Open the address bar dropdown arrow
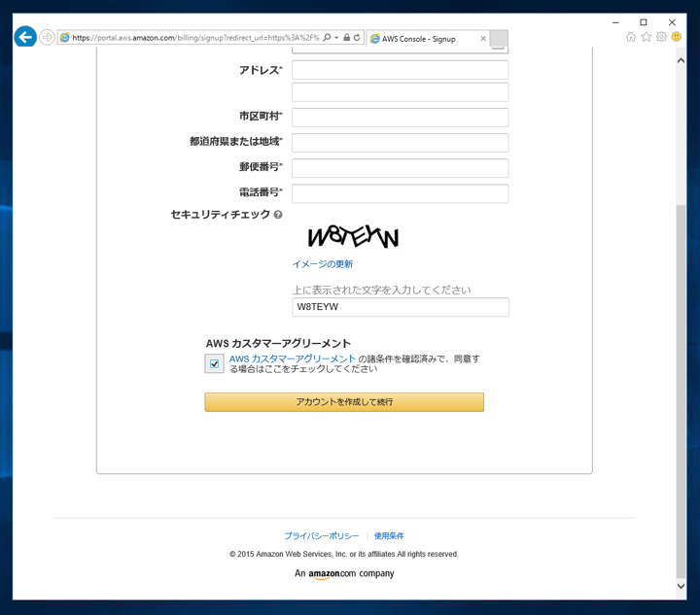700x615 pixels. [x=336, y=38]
